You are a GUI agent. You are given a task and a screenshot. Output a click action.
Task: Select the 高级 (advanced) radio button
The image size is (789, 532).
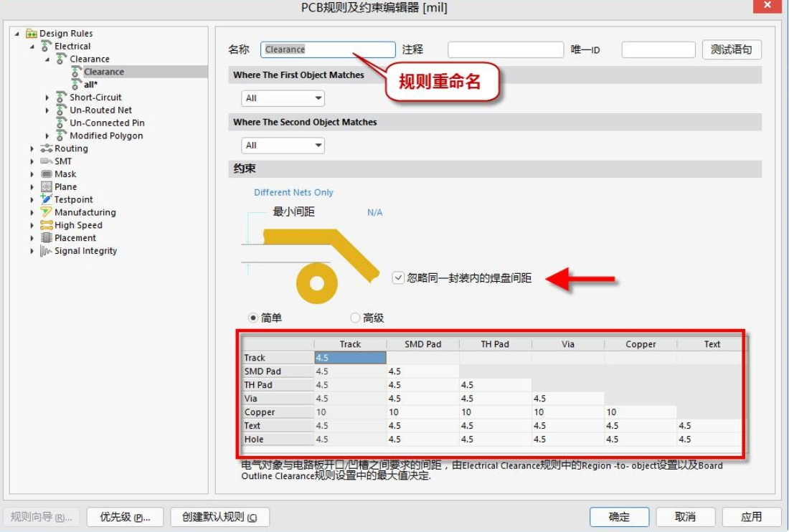pos(355,318)
